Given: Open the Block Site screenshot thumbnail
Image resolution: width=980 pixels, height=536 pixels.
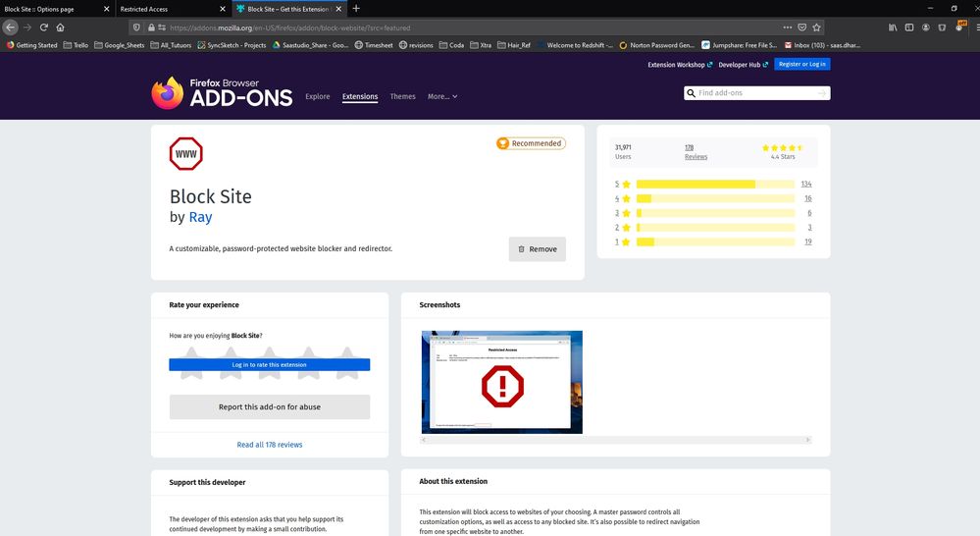Looking at the screenshot, I should [501, 382].
